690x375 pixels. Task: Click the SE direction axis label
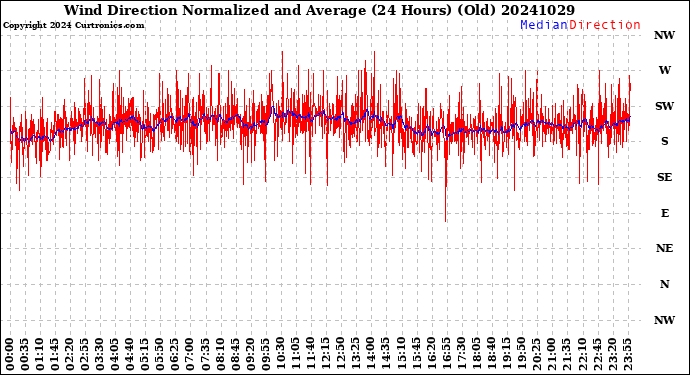pyautogui.click(x=664, y=177)
